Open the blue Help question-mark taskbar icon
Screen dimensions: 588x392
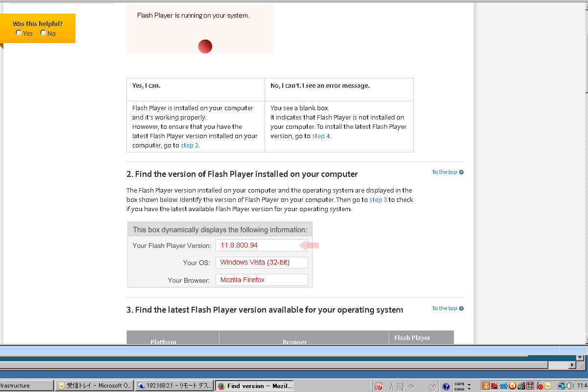pos(446,386)
